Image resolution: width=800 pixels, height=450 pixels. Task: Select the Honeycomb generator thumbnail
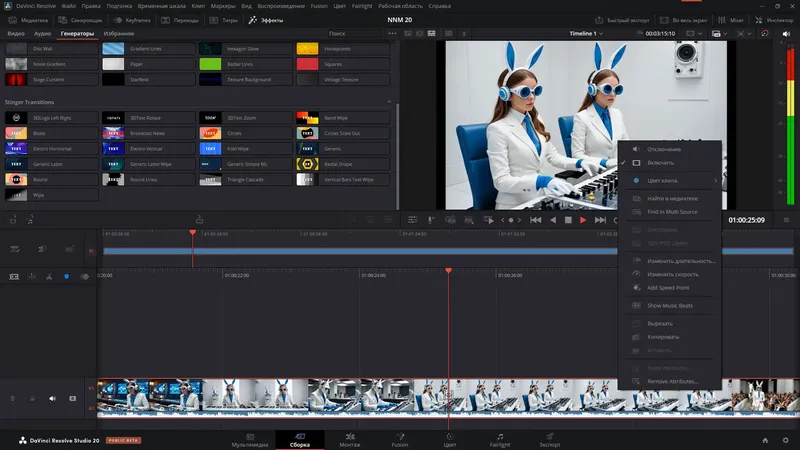coord(307,49)
